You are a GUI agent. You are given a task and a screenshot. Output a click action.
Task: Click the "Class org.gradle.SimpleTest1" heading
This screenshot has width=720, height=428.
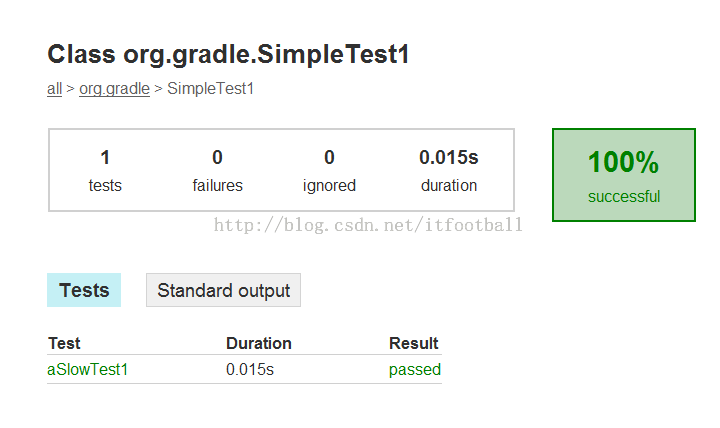228,55
